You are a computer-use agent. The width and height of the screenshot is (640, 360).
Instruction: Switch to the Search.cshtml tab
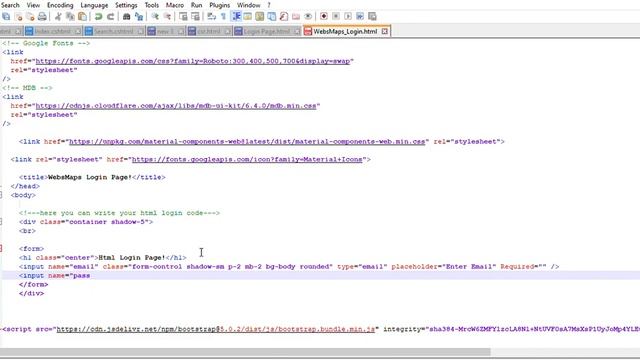click(113, 31)
